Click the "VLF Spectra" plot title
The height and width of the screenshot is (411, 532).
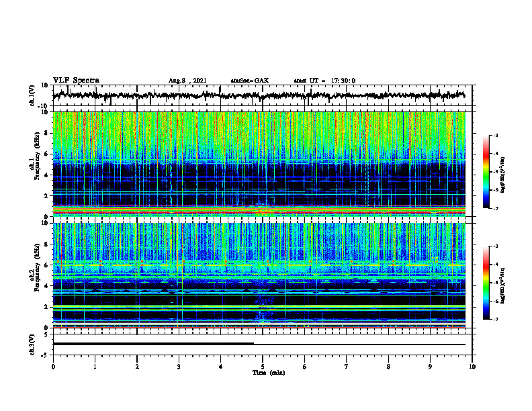76,81
